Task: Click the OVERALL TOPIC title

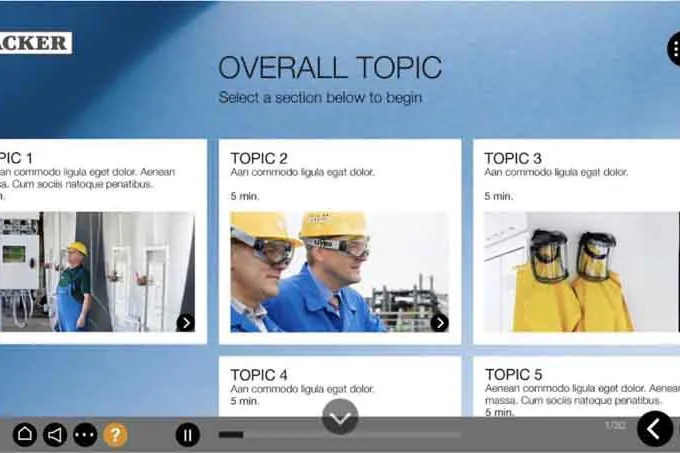Action: click(x=330, y=68)
